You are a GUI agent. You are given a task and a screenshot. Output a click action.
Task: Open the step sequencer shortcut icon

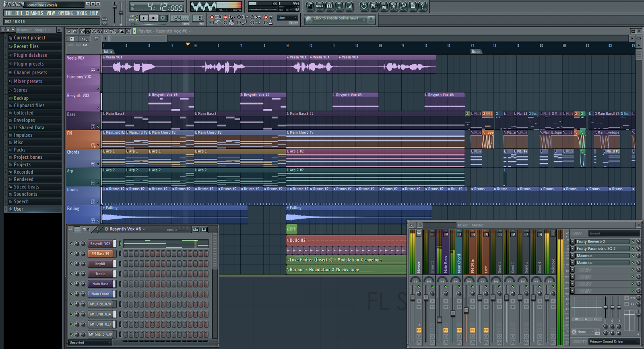coord(320,6)
